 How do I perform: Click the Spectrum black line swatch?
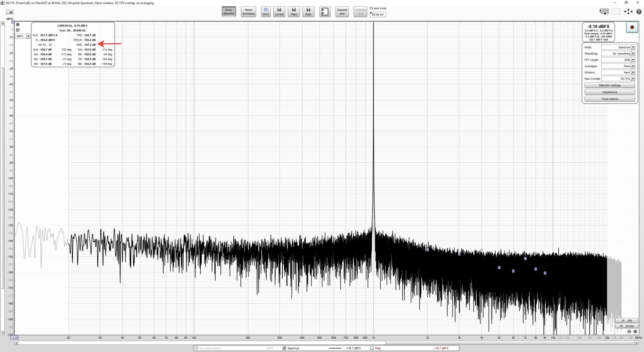(335, 348)
